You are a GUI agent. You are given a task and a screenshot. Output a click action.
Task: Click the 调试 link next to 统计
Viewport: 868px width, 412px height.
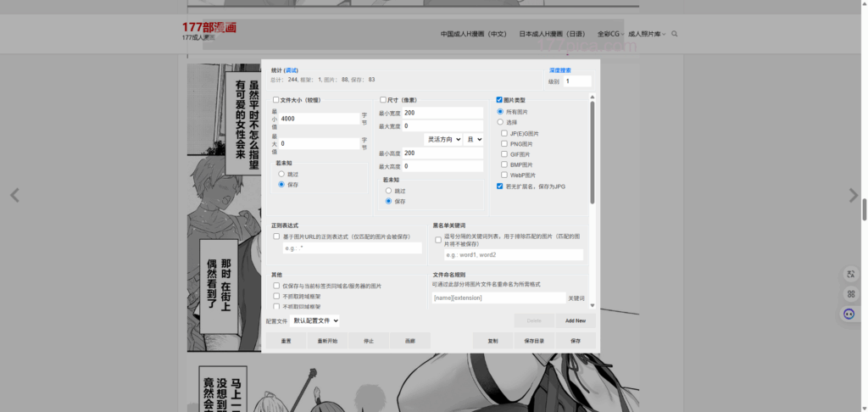coord(292,70)
